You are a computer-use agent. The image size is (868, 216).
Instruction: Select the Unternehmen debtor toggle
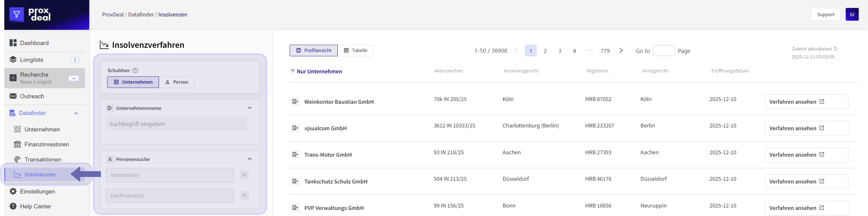133,82
